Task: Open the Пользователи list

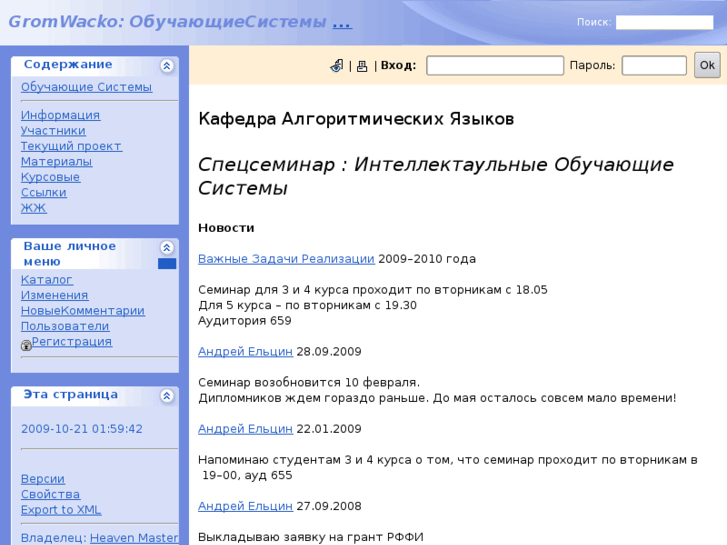Action: (65, 326)
